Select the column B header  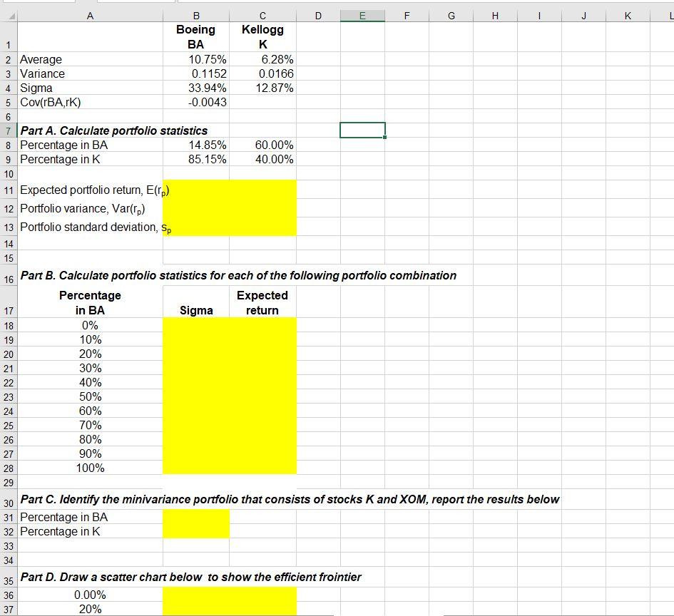click(196, 14)
